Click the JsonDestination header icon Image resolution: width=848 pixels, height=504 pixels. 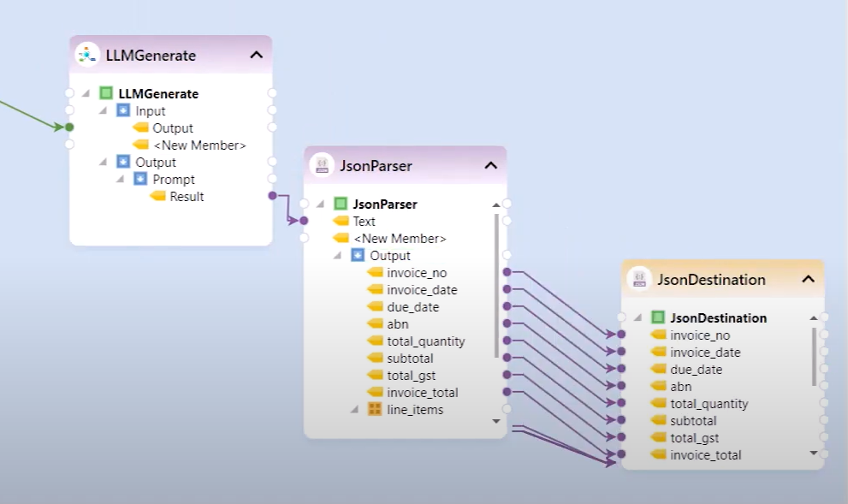tap(639, 279)
